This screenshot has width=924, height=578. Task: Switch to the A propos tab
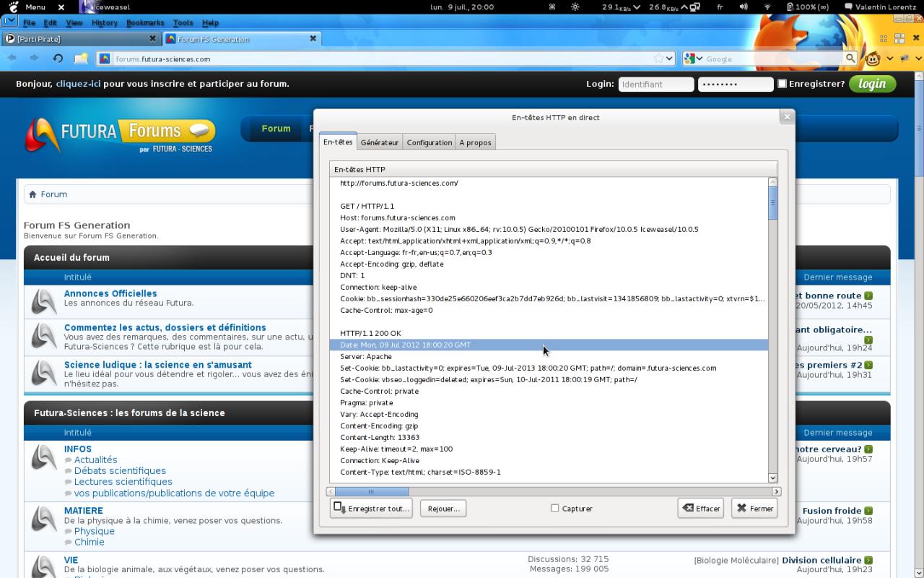pos(476,143)
